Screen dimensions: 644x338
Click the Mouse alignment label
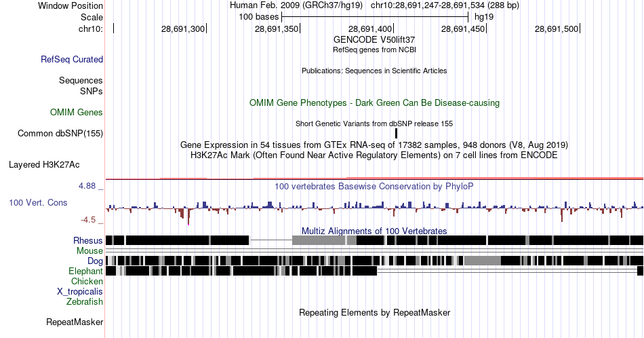click(x=89, y=250)
